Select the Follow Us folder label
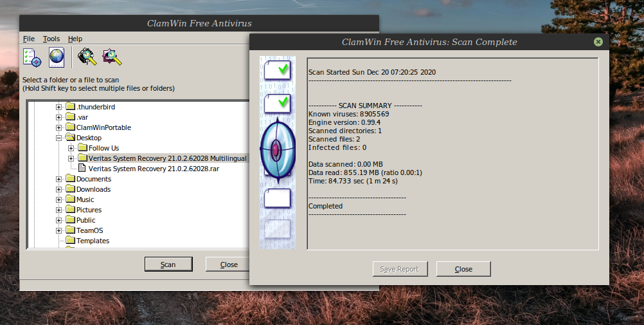This screenshot has height=325, width=644. click(104, 147)
